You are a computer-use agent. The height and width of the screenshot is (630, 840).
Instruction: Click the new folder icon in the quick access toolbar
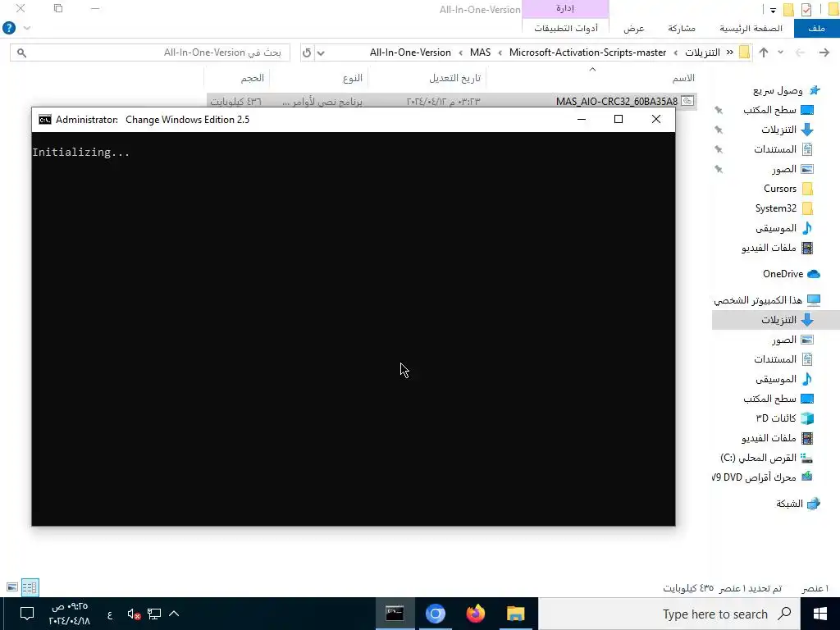(x=788, y=9)
